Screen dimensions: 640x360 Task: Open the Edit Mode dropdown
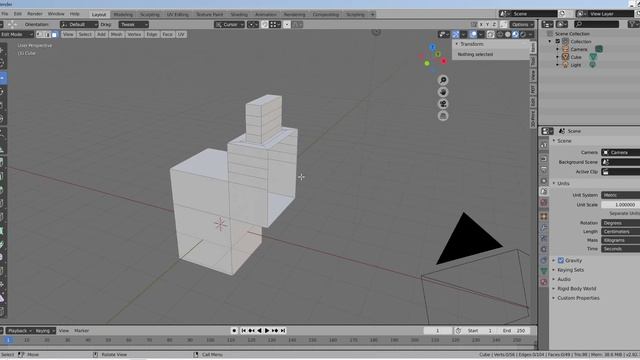pos(17,35)
